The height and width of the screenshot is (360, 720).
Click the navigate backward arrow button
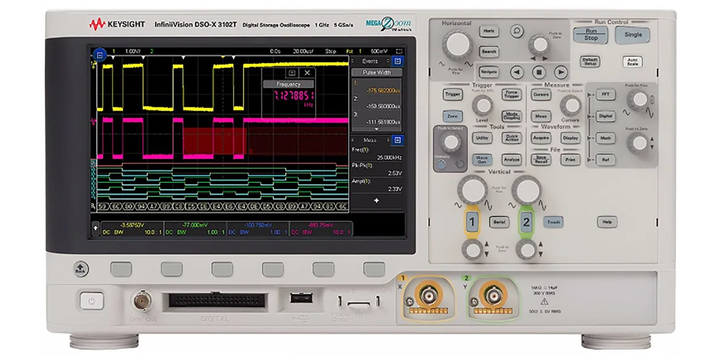point(517,72)
